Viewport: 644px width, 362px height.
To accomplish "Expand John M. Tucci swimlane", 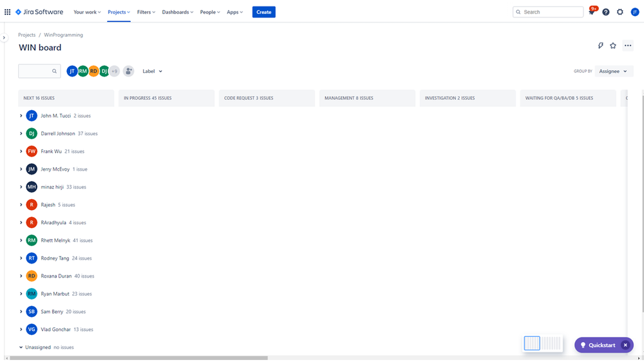I will (21, 116).
